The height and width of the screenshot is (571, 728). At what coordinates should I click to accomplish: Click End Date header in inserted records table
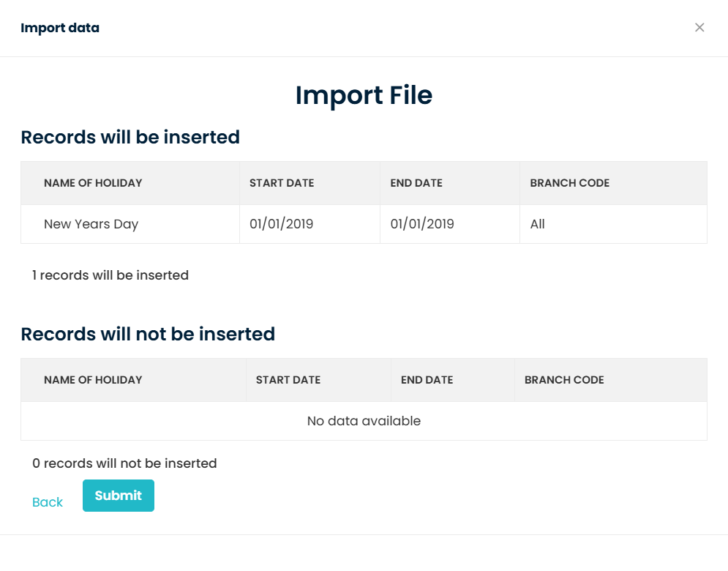416,183
